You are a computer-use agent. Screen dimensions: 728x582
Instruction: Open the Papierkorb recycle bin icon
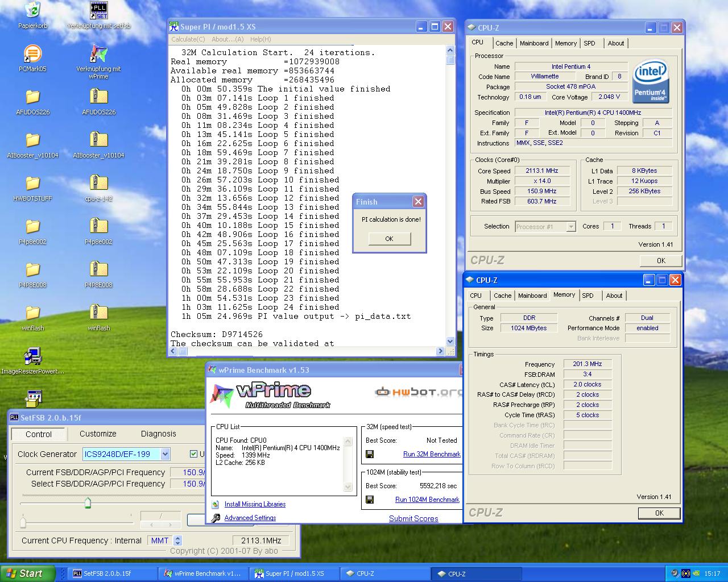(x=32, y=10)
